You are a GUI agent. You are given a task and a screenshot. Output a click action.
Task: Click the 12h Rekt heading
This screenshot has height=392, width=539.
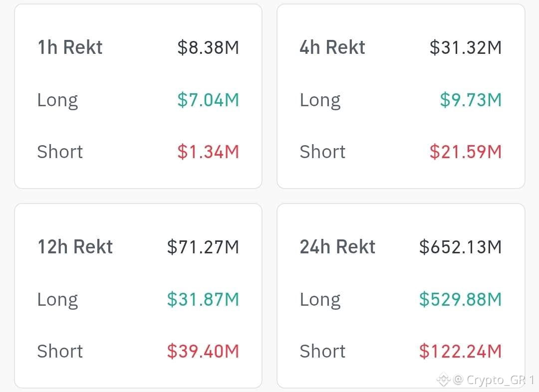click(75, 247)
